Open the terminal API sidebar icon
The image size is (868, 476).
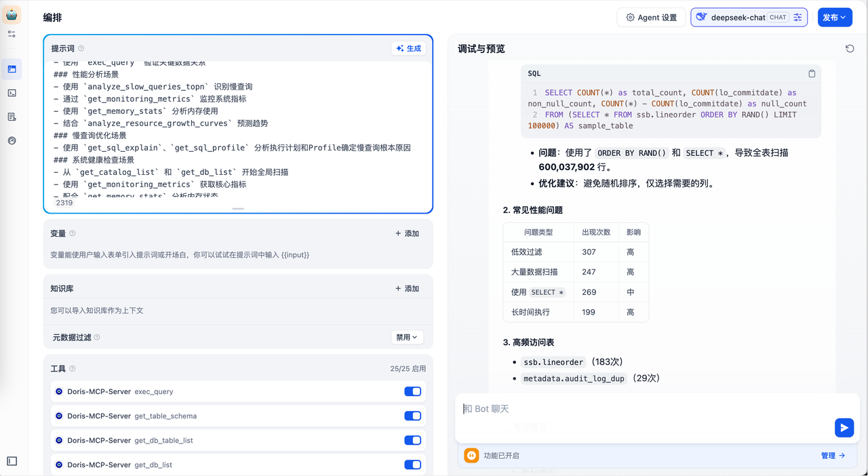click(x=12, y=93)
